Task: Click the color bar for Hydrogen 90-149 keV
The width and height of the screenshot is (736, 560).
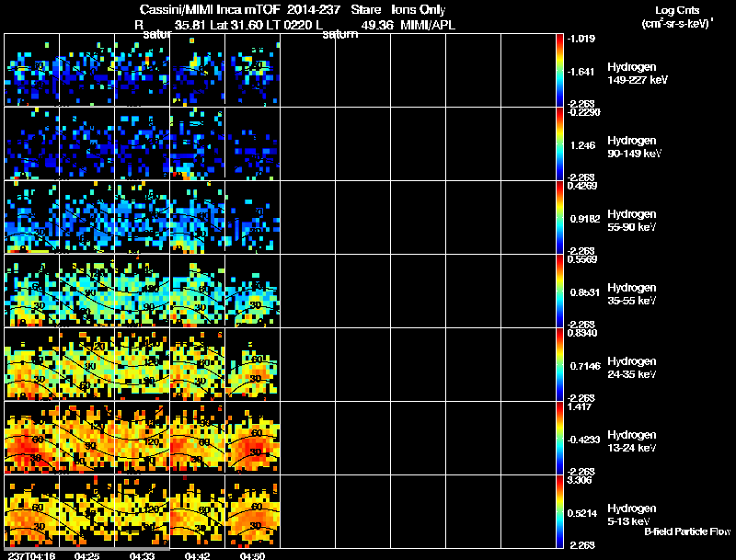Action: [561, 143]
